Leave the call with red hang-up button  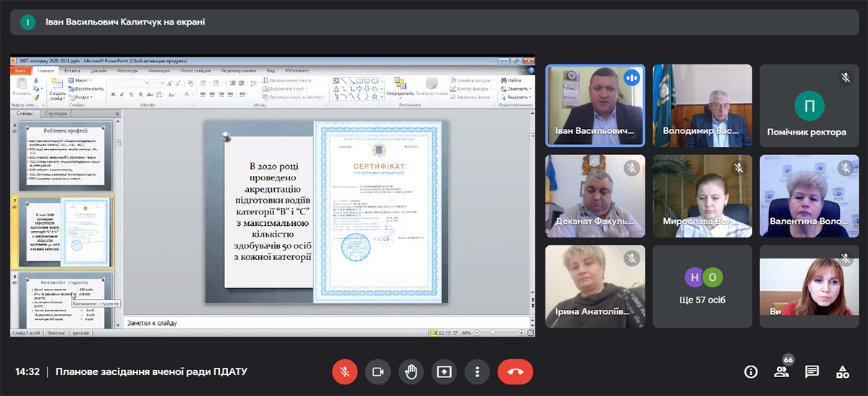click(515, 371)
